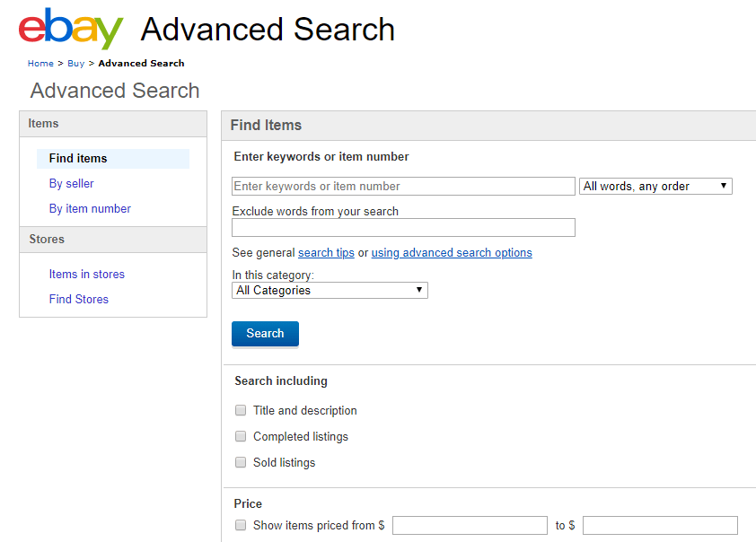Focus the Exclude words input field
Screen dimensions: 756x542
[403, 227]
